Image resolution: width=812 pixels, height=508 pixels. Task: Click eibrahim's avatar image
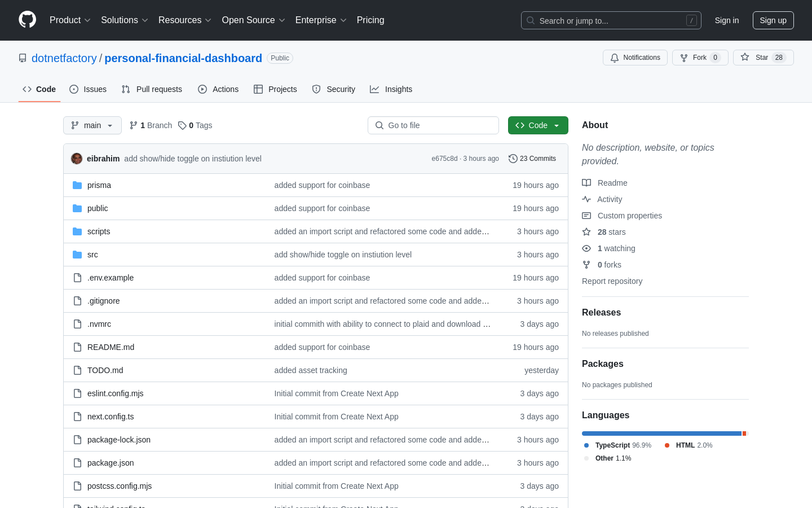pos(77,159)
